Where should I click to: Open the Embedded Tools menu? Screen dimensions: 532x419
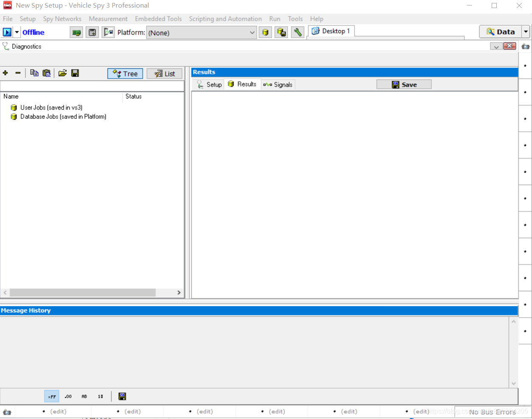(158, 19)
